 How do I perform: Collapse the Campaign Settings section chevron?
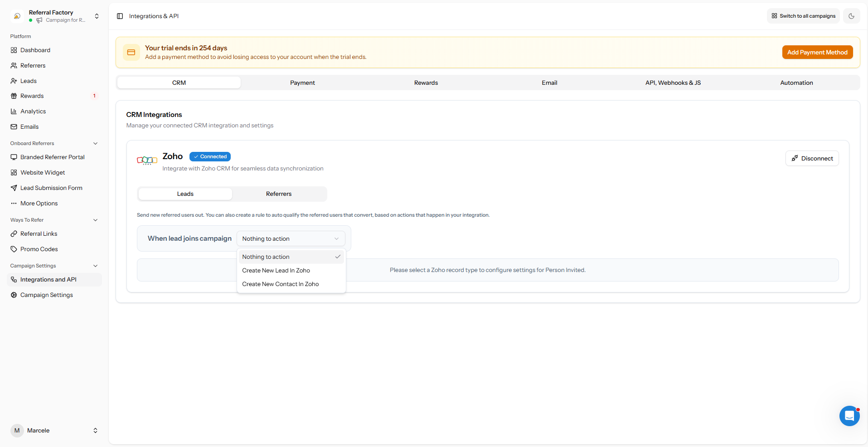(95, 266)
